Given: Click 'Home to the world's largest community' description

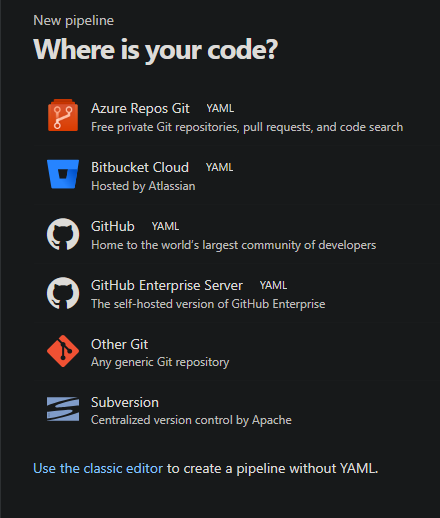Looking at the screenshot, I should pyautogui.click(x=234, y=245).
